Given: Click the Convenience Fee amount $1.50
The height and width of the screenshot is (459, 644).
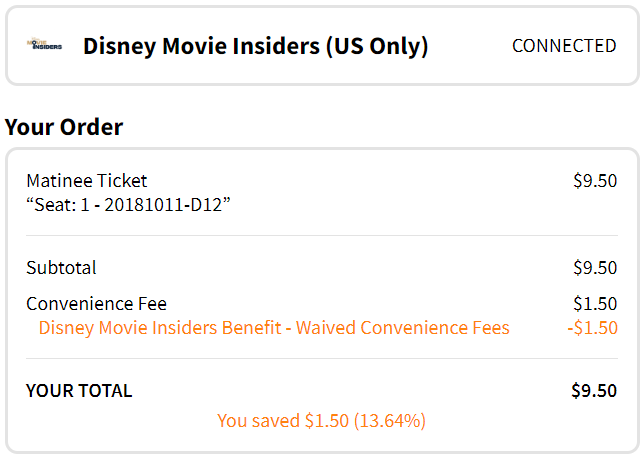Looking at the screenshot, I should click(x=595, y=304).
